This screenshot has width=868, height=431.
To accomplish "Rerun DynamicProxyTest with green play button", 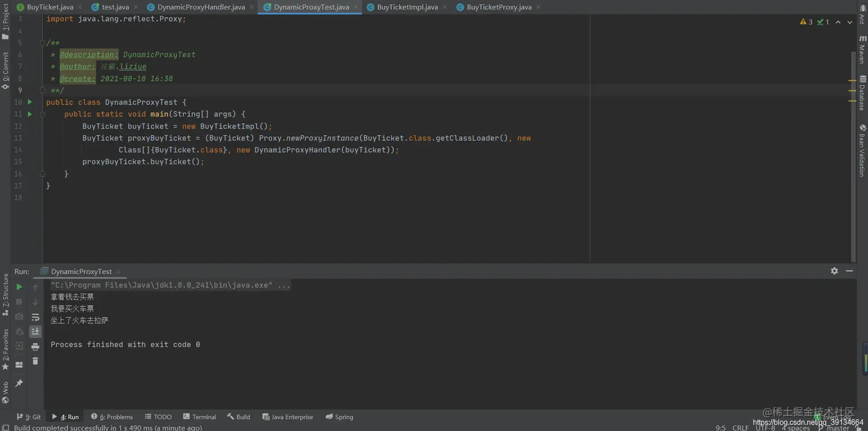I will (x=19, y=287).
